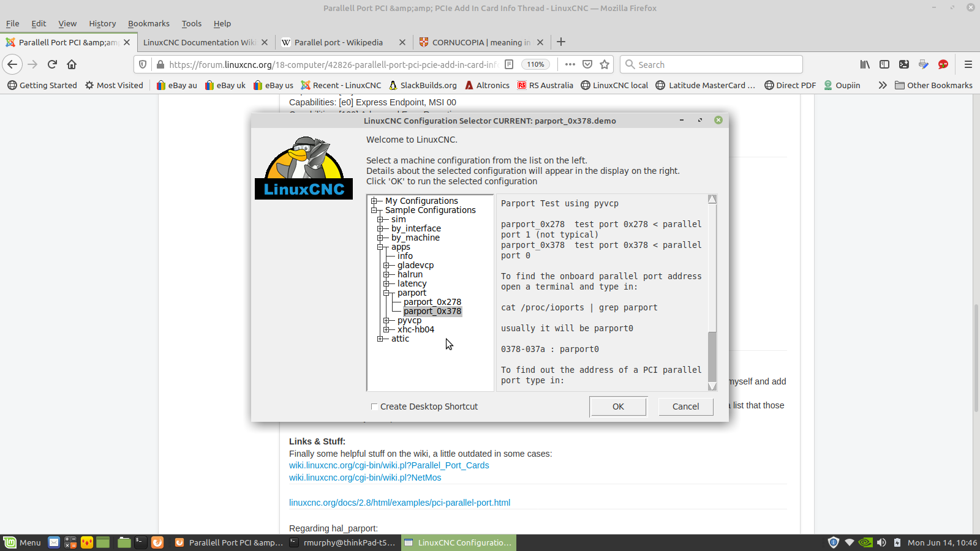
Task: Open a new browser tab with plus
Action: pyautogui.click(x=561, y=42)
